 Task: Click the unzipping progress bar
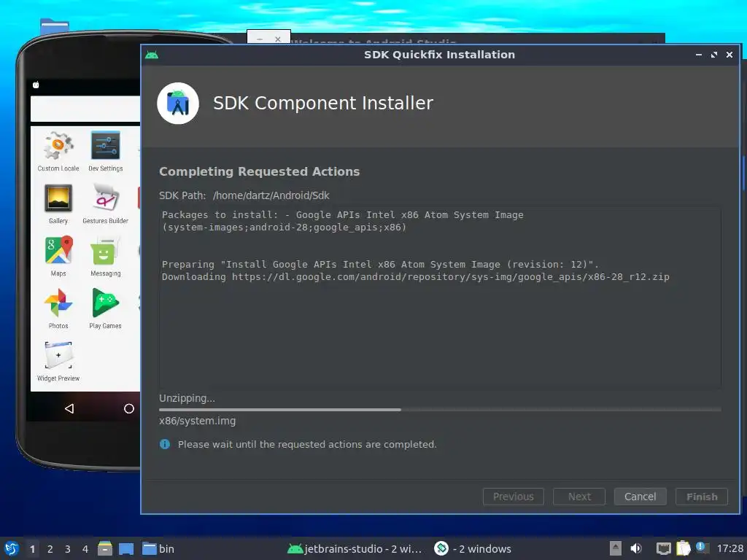(x=440, y=410)
